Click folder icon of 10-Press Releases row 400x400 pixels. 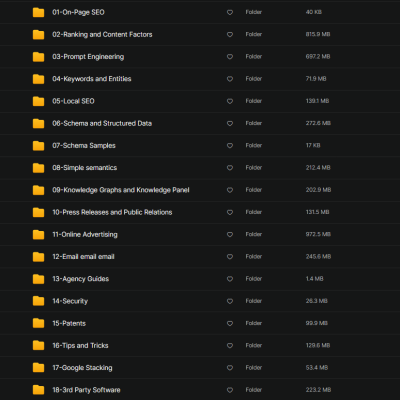38,212
